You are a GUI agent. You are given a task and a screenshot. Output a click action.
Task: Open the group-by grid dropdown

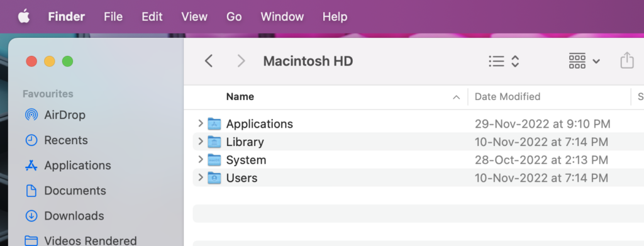584,61
